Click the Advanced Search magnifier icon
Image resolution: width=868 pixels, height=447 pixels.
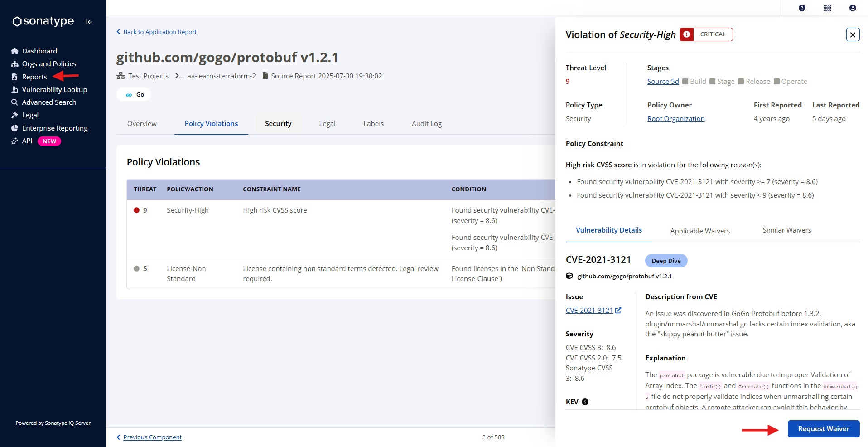pyautogui.click(x=14, y=102)
